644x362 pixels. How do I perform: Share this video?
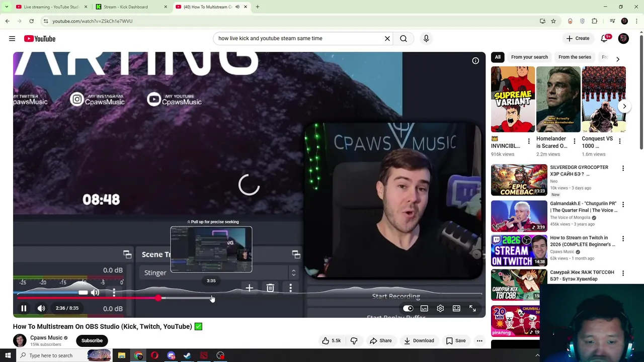[x=380, y=340]
